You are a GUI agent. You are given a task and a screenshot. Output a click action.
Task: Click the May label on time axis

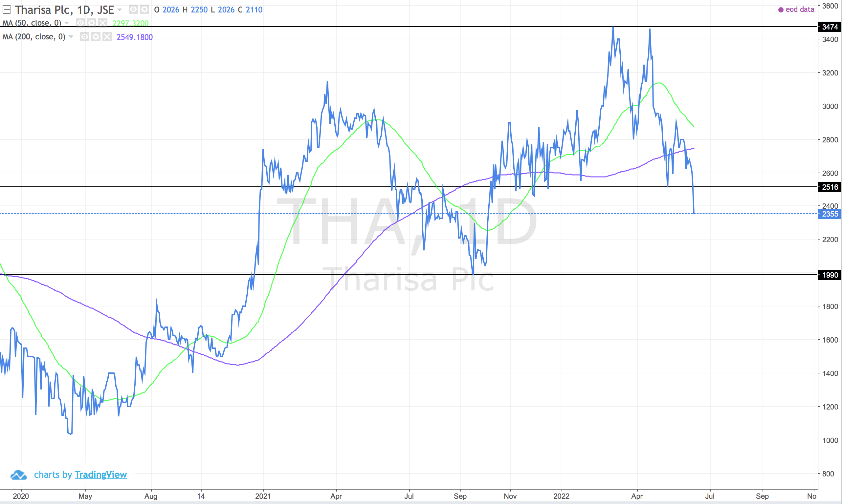pyautogui.click(x=85, y=496)
